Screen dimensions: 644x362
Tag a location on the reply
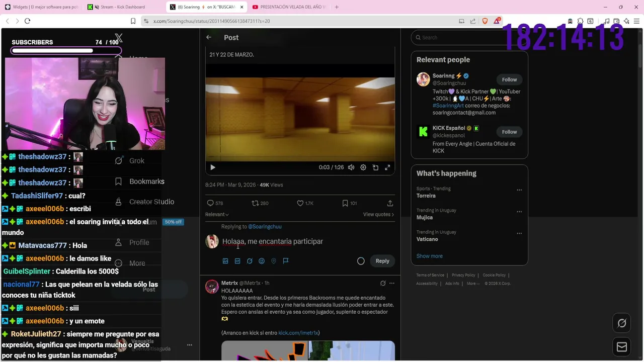[274, 261]
